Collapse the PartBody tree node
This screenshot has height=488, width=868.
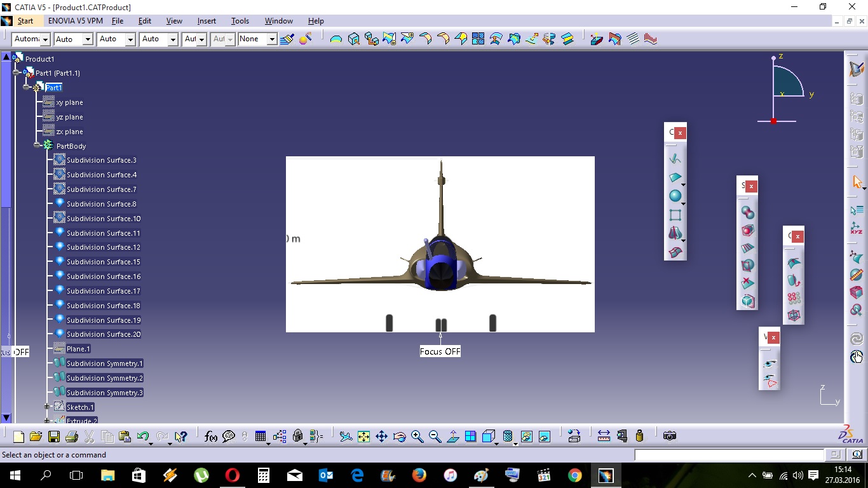pos(37,146)
